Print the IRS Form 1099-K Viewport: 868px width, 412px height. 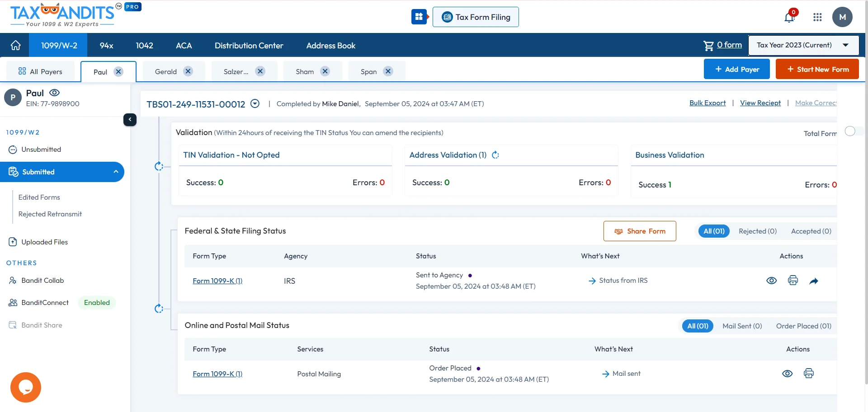tap(793, 281)
